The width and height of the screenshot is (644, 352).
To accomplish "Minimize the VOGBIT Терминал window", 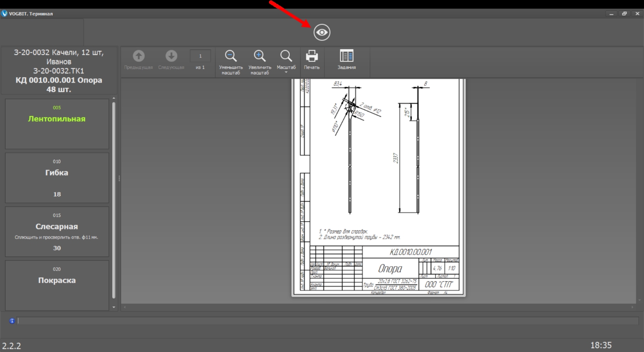I will (x=612, y=14).
